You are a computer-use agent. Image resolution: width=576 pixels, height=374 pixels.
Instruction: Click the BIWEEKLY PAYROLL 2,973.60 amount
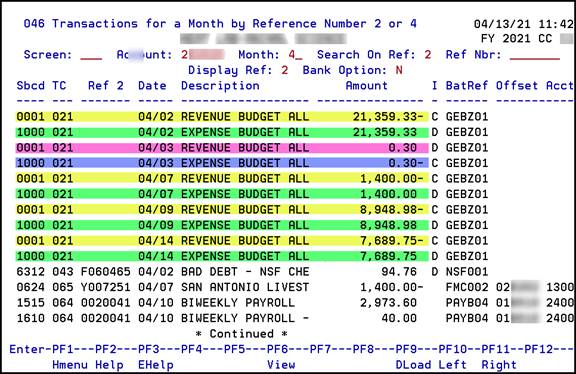tap(388, 303)
